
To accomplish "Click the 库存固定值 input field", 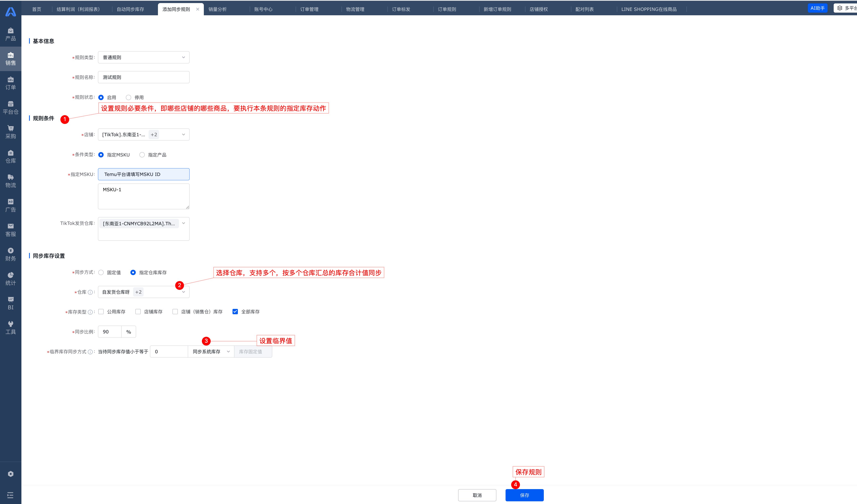I will (253, 351).
